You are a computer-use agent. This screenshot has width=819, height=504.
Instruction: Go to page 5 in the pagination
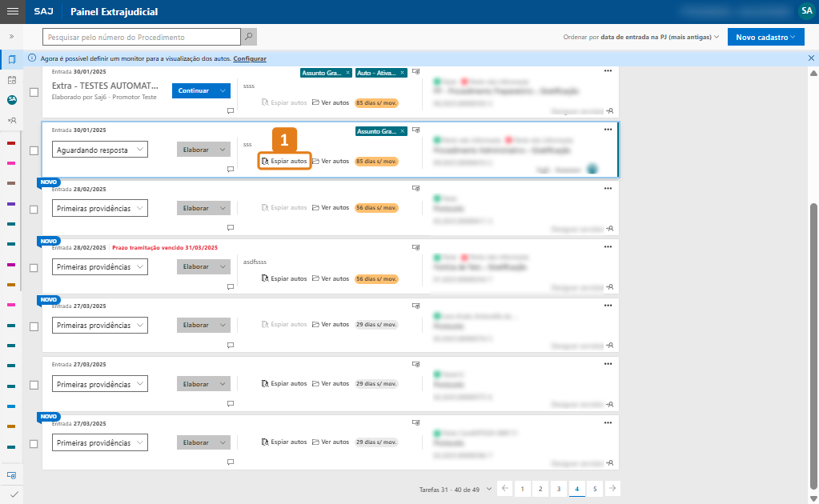pyautogui.click(x=595, y=488)
